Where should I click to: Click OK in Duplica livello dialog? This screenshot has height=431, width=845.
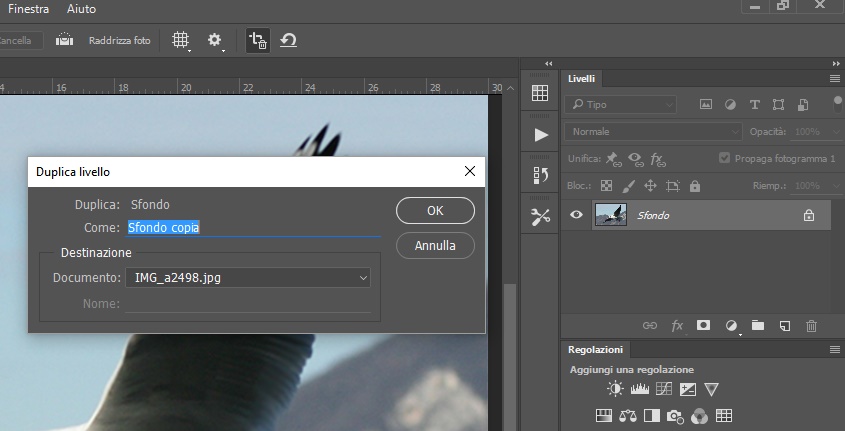(x=435, y=211)
